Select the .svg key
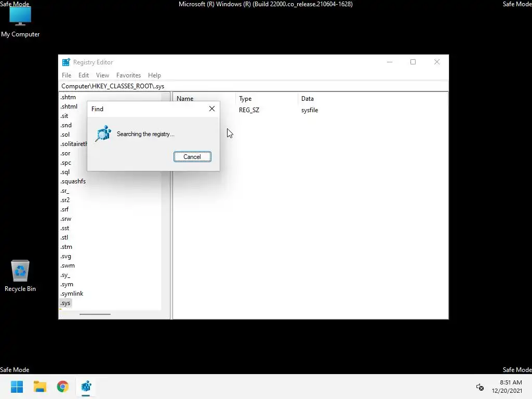532x399 pixels. point(65,256)
